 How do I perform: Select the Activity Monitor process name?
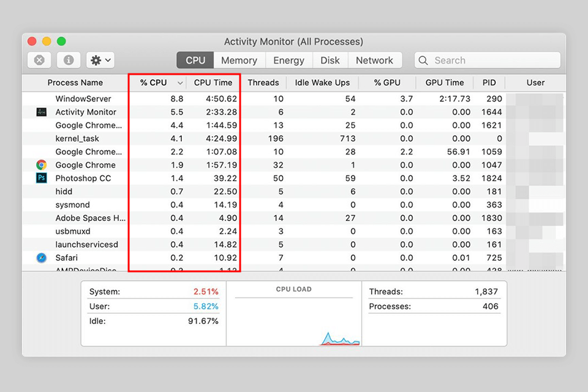86,112
